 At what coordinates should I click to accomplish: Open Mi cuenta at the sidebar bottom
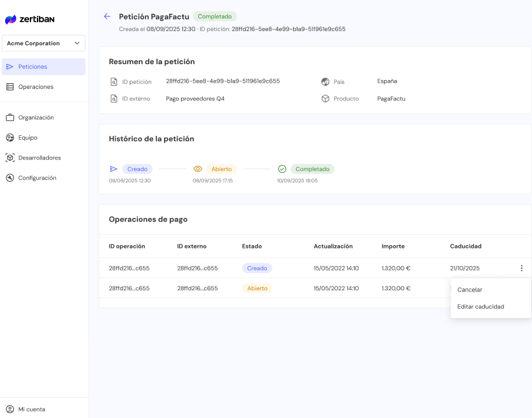click(x=31, y=409)
